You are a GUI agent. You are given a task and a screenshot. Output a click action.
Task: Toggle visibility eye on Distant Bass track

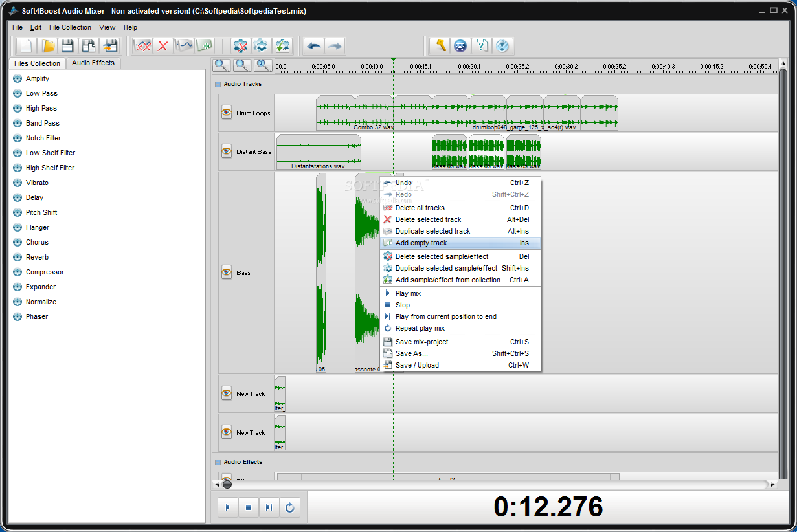point(227,151)
